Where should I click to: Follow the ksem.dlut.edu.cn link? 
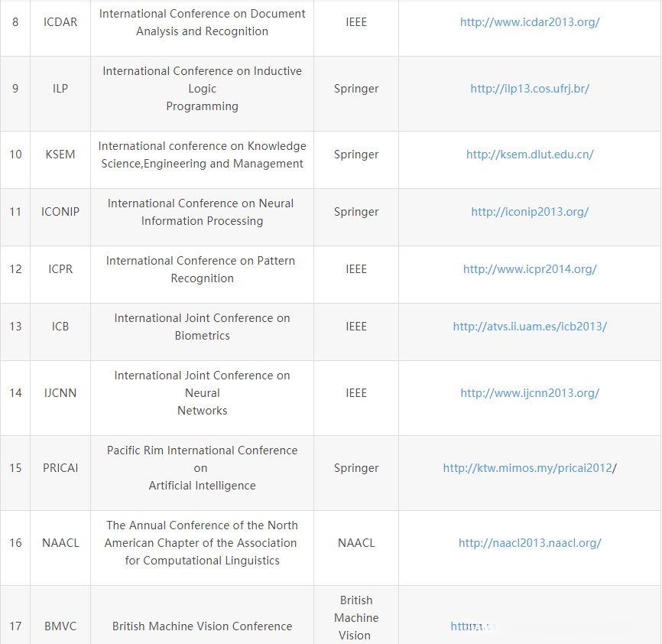(530, 154)
